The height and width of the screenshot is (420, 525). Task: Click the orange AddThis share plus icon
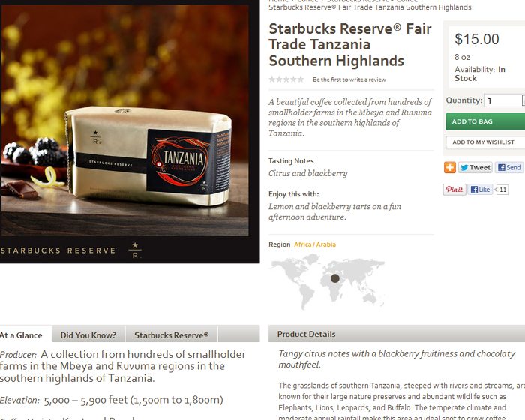[450, 167]
